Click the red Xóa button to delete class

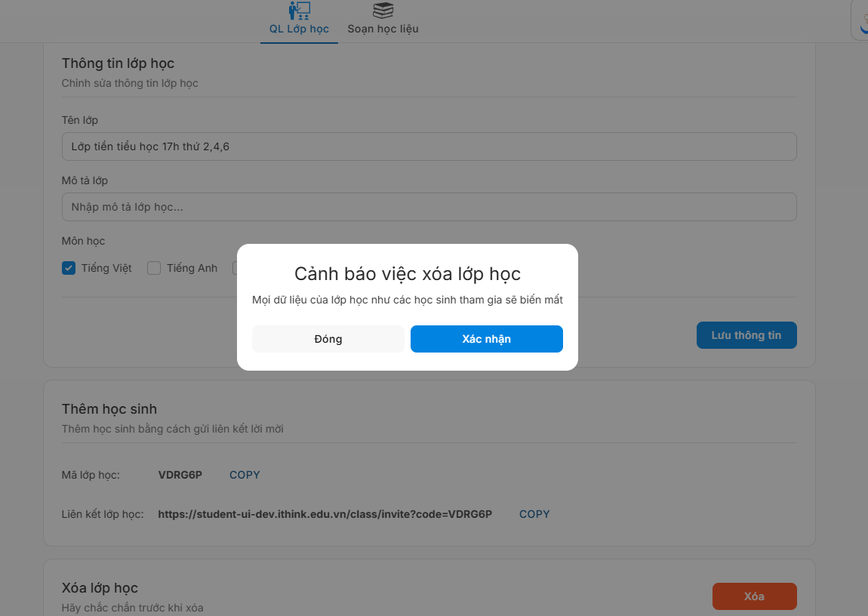click(754, 596)
